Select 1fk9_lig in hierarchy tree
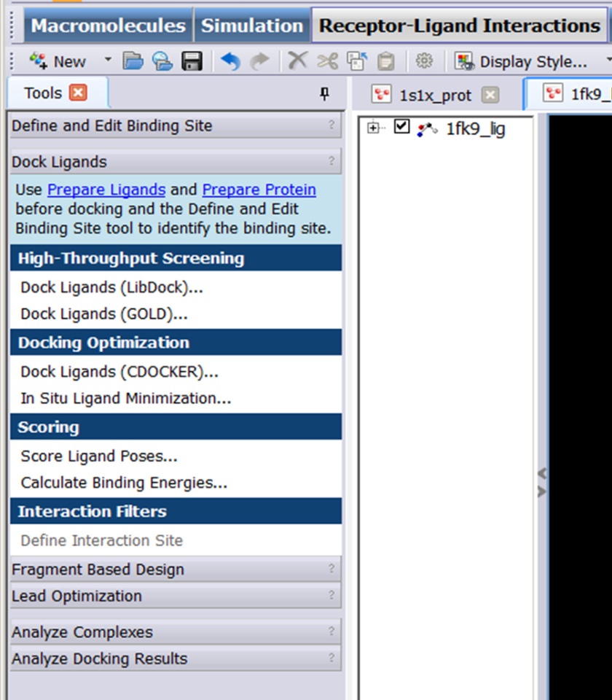 tap(476, 129)
